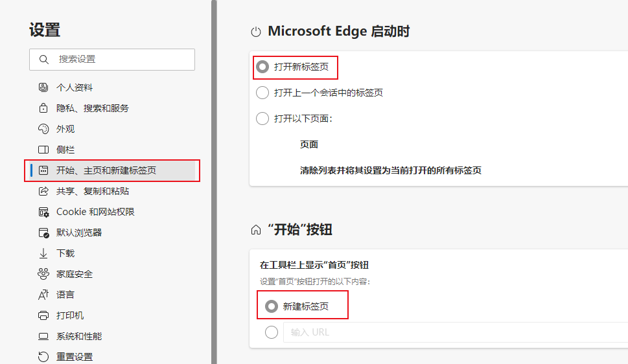Click the share icon beside 共享、复制和粘贴

click(x=43, y=191)
